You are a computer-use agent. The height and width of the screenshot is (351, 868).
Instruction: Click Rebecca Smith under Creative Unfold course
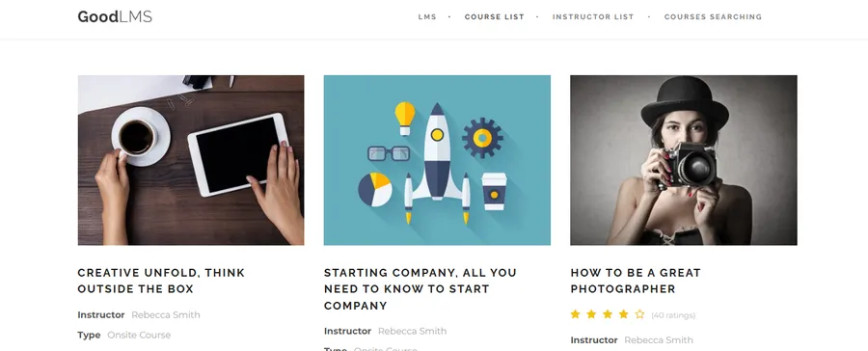click(166, 315)
